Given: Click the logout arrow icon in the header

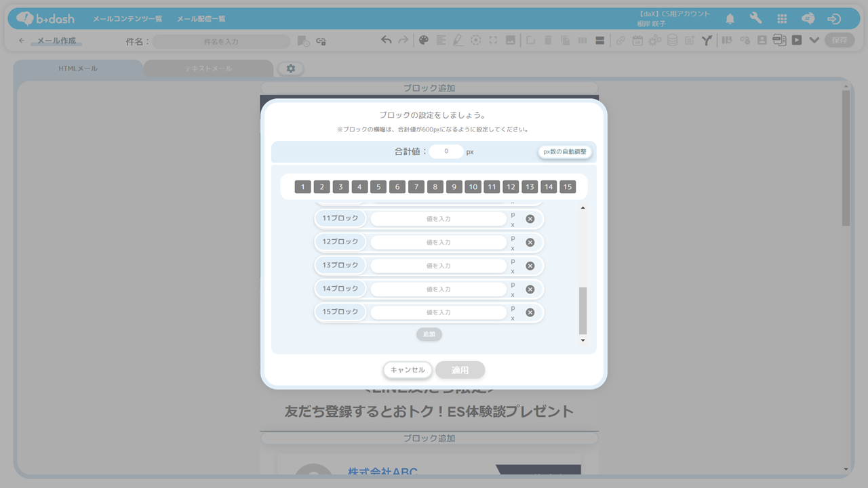Looking at the screenshot, I should point(834,19).
